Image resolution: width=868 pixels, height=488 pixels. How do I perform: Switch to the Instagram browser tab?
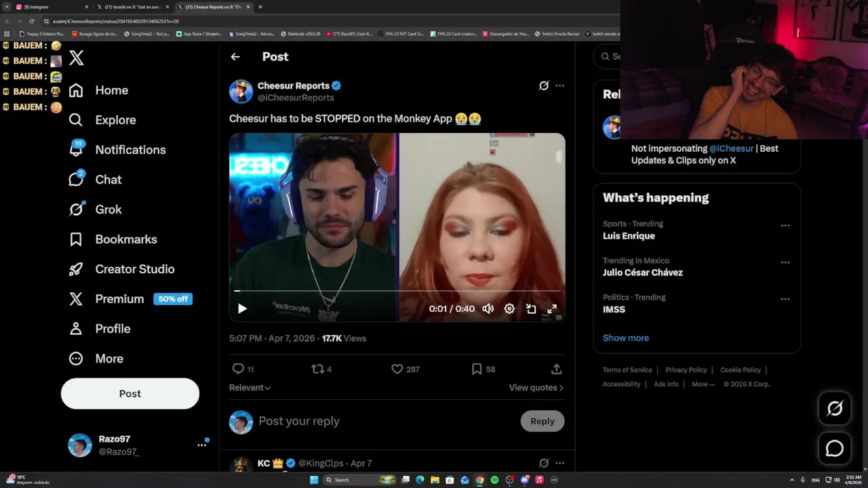pos(51,7)
